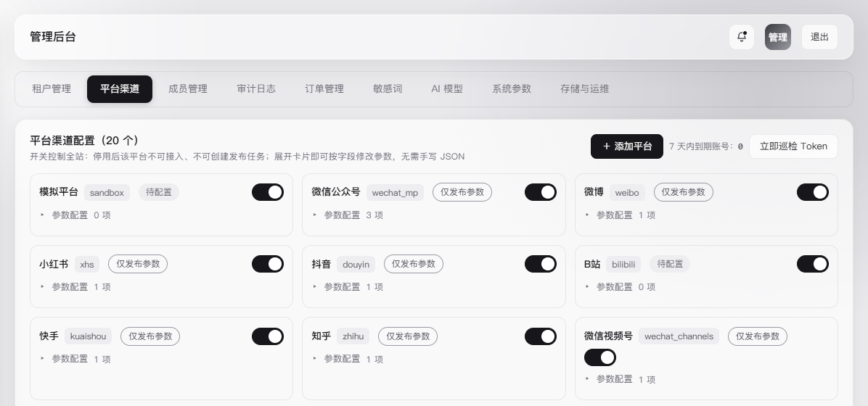The height and width of the screenshot is (406, 868).
Task: Expand 参数配置 under 模拟平台
Action: coord(75,215)
